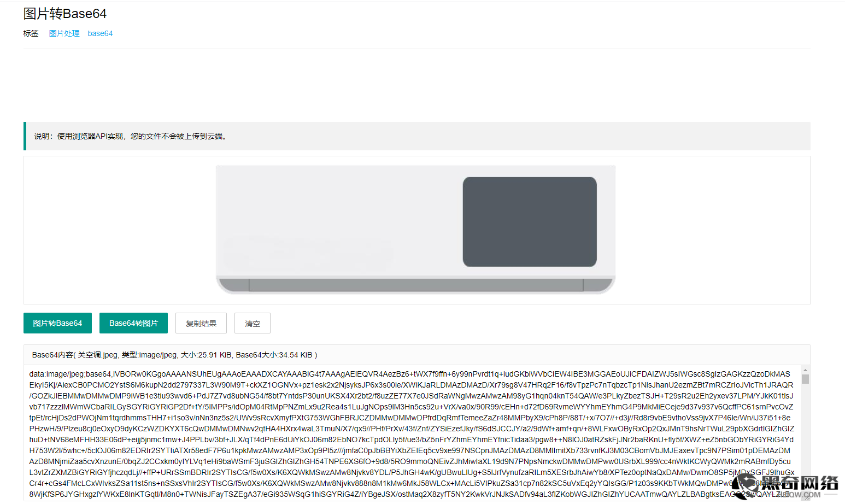Click the gray air vent strip of the air conditioner
Image resolution: width=845 pixels, height=504 pixels.
pyautogui.click(x=416, y=285)
